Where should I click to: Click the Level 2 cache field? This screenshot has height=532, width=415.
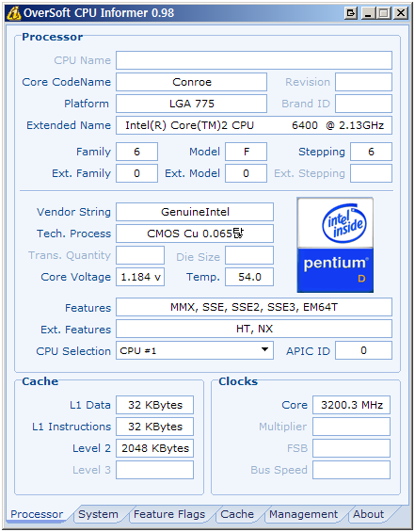tap(155, 448)
